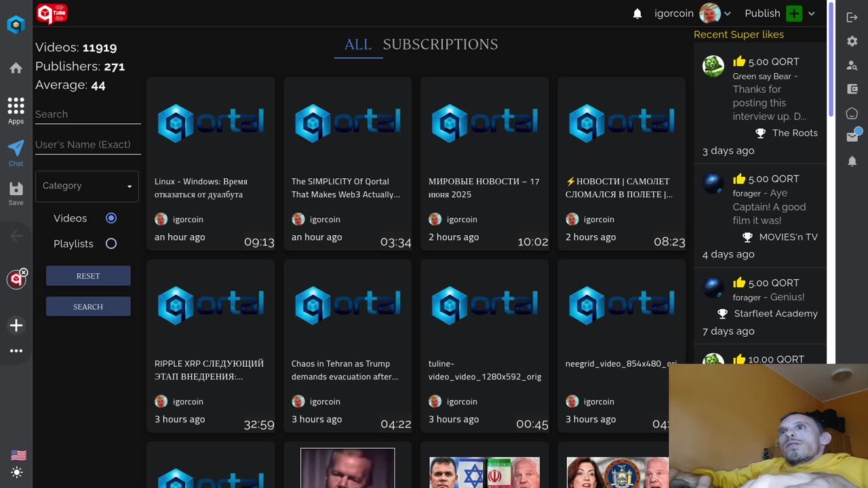Click the green Publish plus icon
Screen dimensions: 868x488
point(794,14)
